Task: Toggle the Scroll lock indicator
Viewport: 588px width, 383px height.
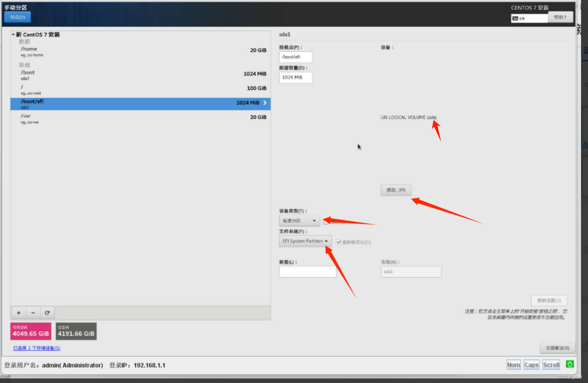Action: coord(551,365)
